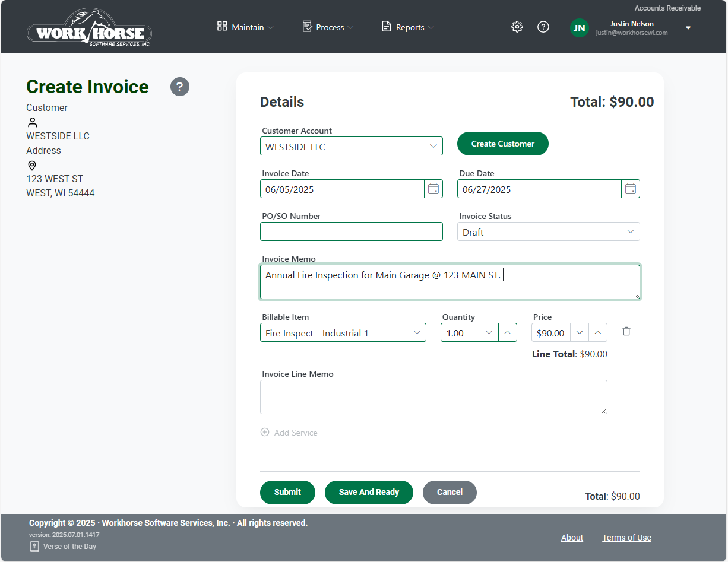Increase Price with the up arrow
This screenshot has width=728, height=562.
(598, 333)
